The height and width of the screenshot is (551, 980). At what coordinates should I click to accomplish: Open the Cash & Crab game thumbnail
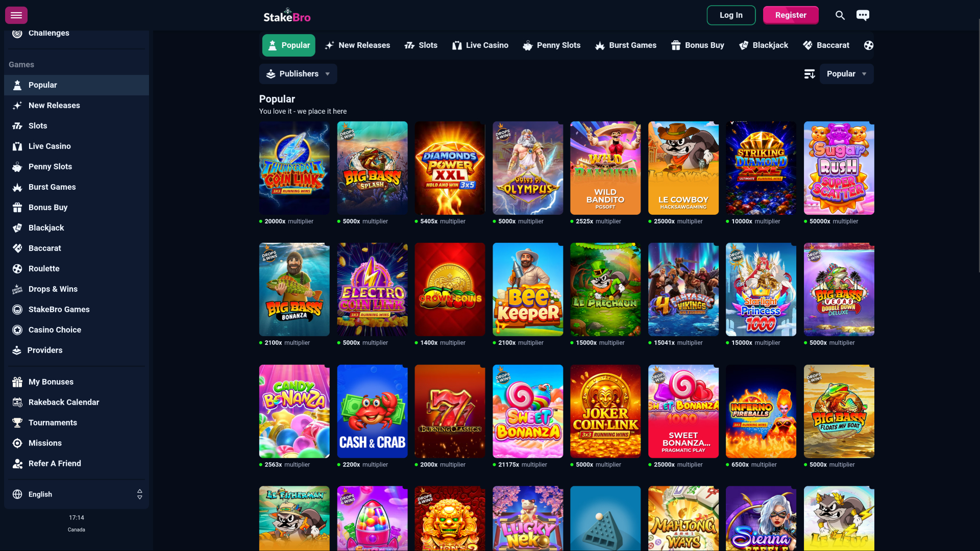click(372, 411)
